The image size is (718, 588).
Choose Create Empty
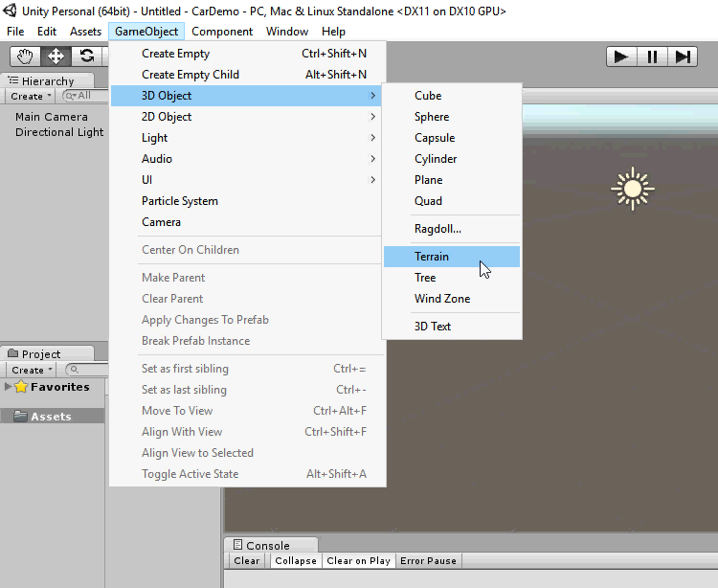pyautogui.click(x=246, y=54)
